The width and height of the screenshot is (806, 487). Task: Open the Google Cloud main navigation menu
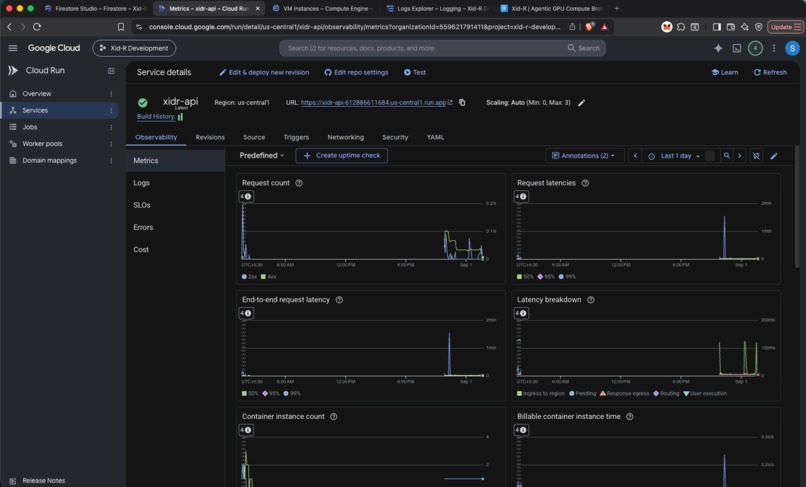[x=13, y=48]
